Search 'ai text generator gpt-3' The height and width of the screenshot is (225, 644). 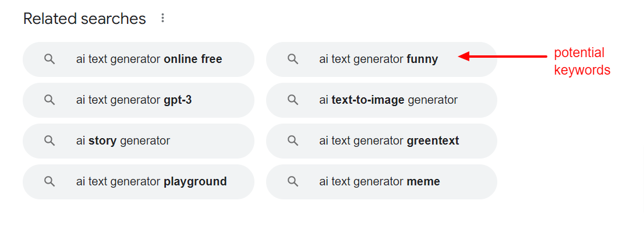pyautogui.click(x=139, y=100)
